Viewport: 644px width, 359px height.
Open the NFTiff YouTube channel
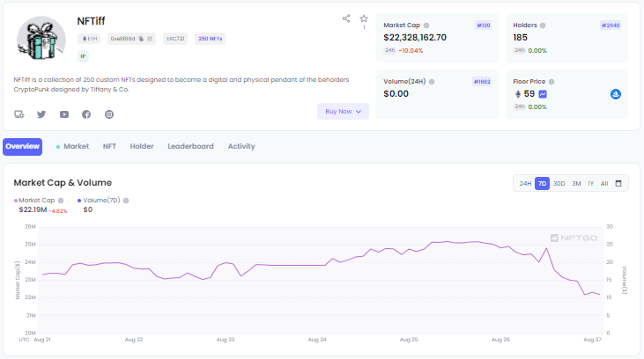[x=64, y=114]
